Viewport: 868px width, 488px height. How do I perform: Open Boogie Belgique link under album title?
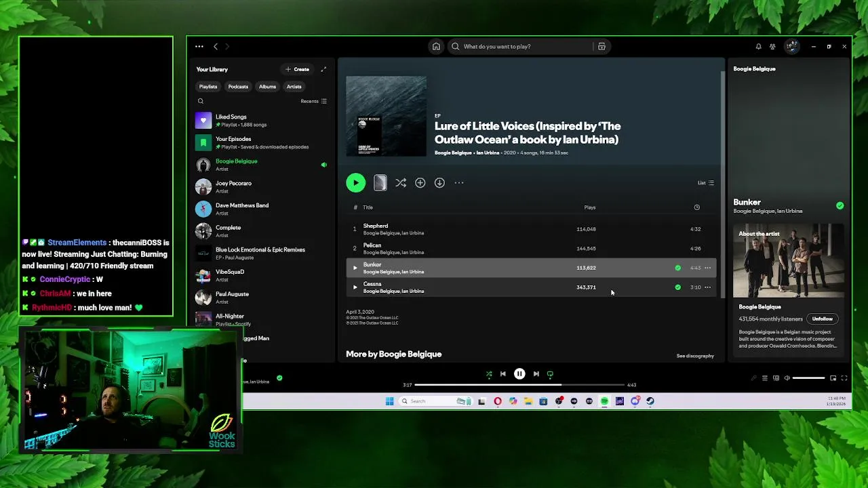pyautogui.click(x=453, y=153)
